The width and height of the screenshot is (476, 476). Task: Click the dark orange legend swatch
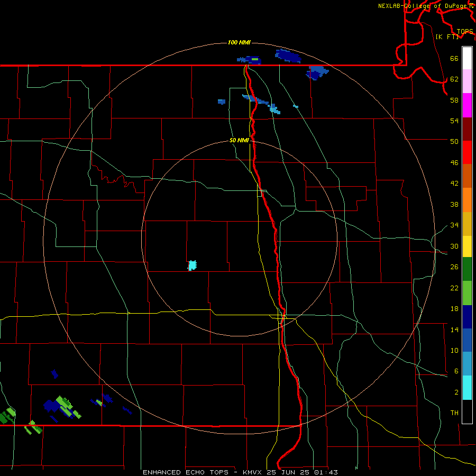[467, 176]
